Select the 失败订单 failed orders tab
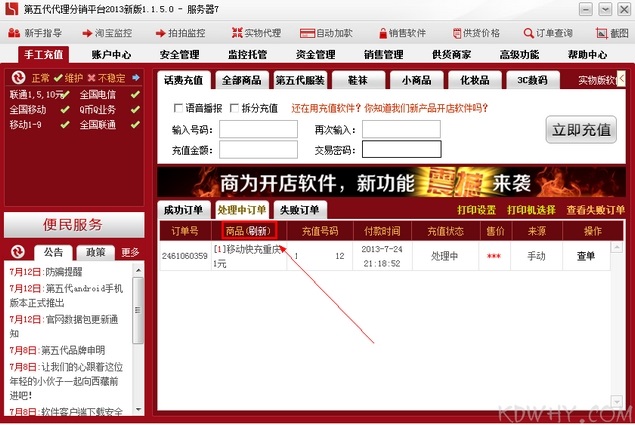This screenshot has width=635, height=425. tap(300, 210)
